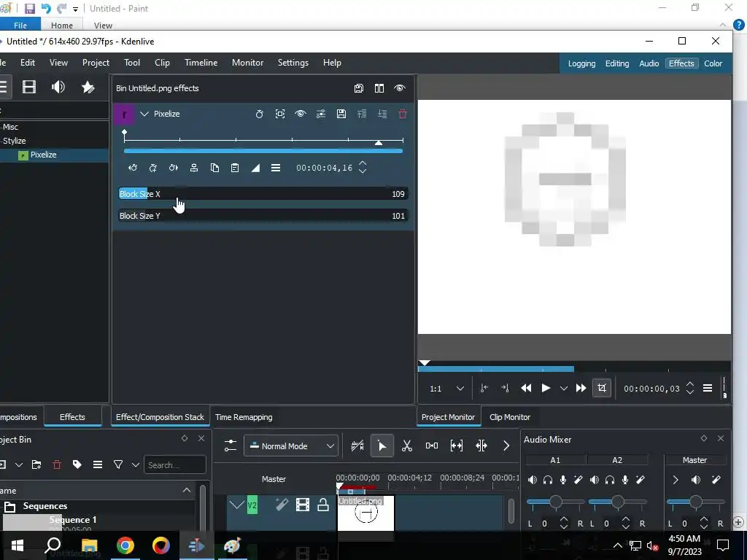Open keyframe interpolation triangle icon
This screenshot has width=747, height=560.
coord(255,168)
